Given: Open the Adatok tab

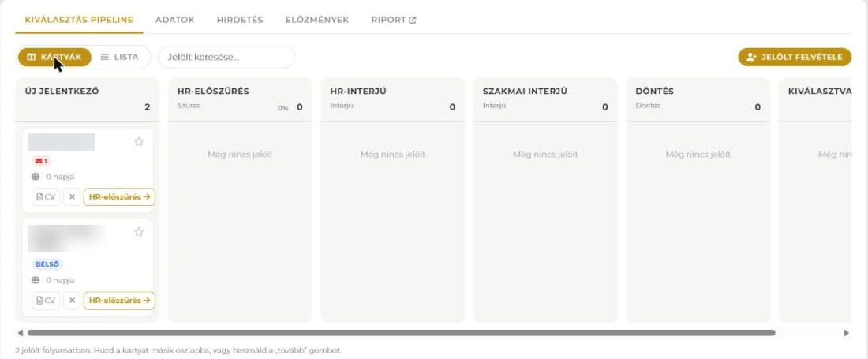Looking at the screenshot, I should [175, 20].
